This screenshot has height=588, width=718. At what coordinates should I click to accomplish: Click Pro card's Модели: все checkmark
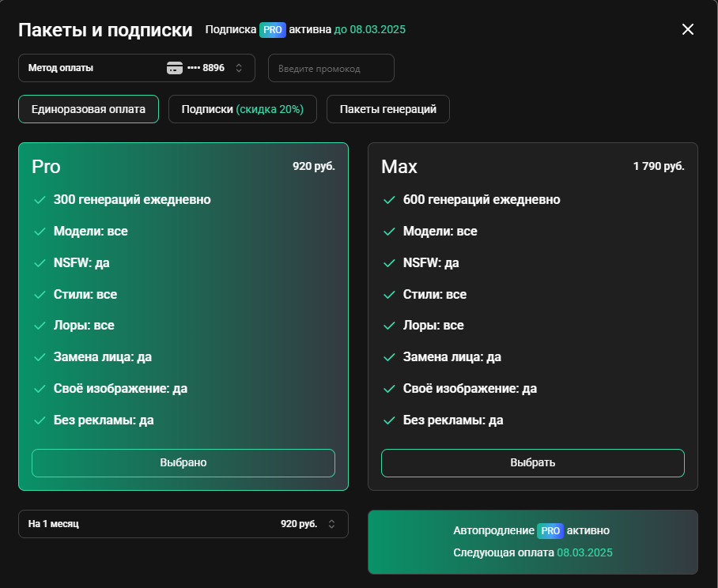coord(40,232)
